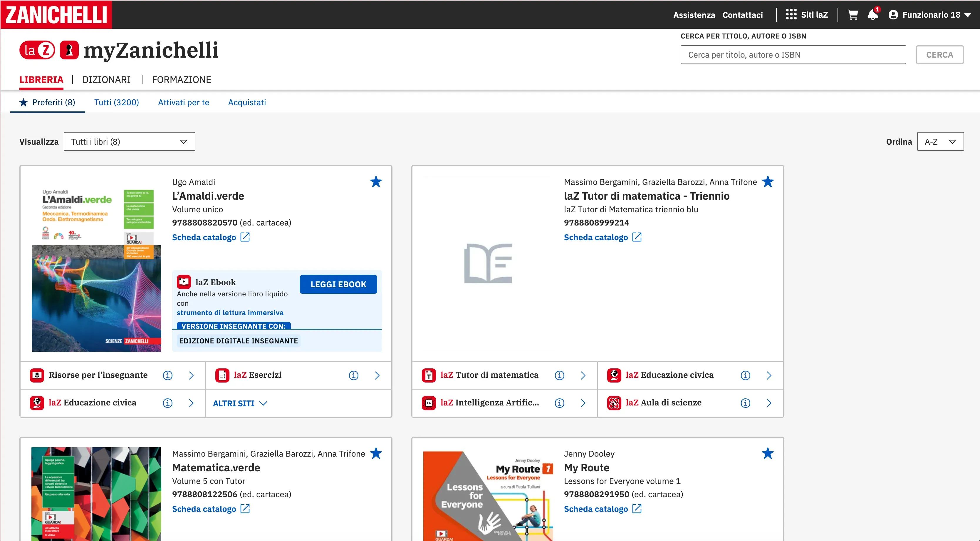Toggle favorite star on laZ Tutor di matematica
Viewport: 980px width, 541px height.
click(768, 182)
